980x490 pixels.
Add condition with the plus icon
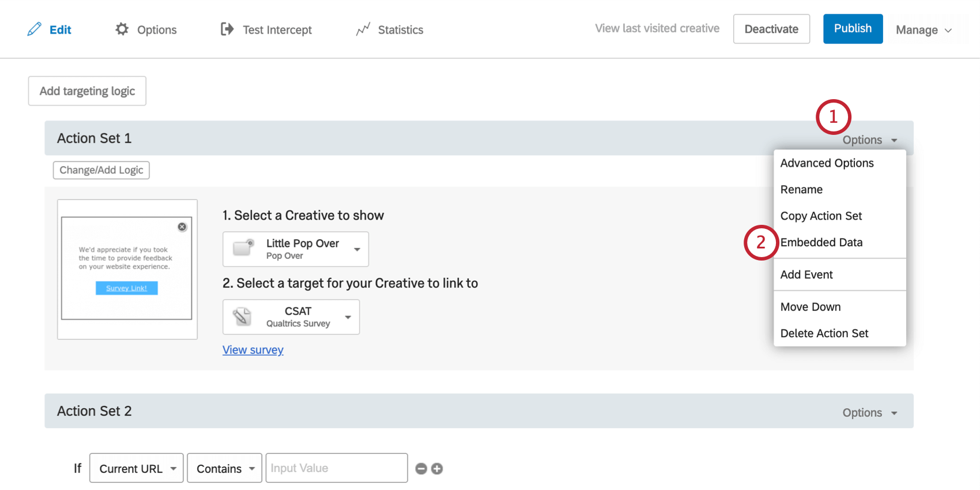pyautogui.click(x=437, y=469)
